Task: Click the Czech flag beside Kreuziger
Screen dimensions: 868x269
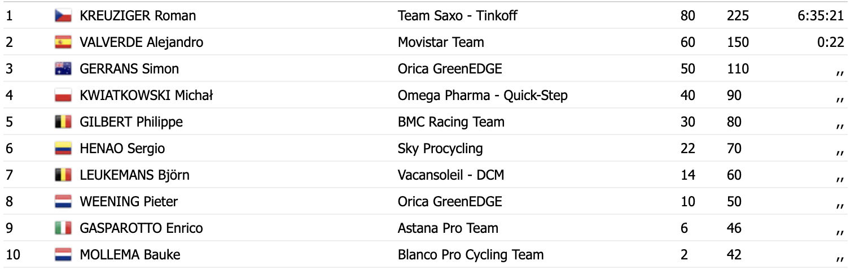Action: pyautogui.click(x=63, y=16)
